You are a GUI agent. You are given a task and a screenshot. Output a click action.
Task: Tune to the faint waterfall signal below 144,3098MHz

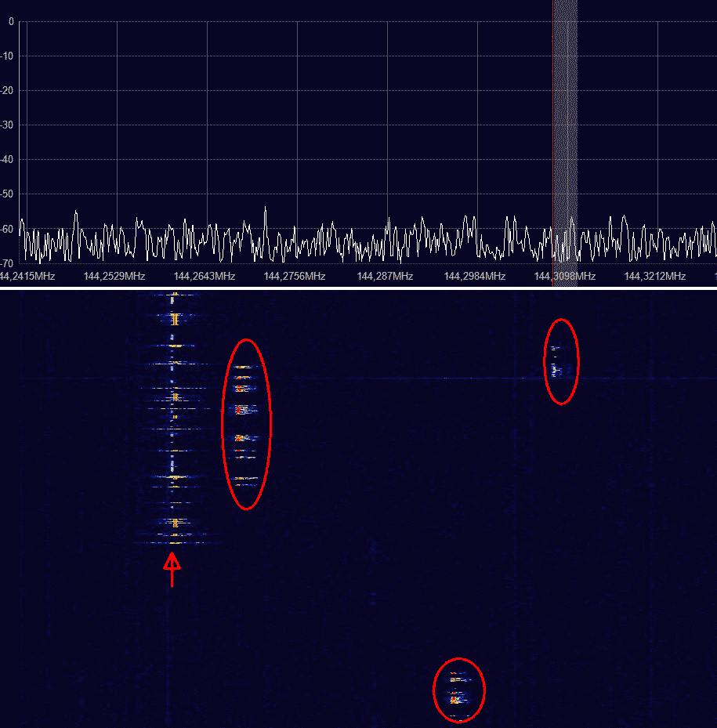point(556,360)
